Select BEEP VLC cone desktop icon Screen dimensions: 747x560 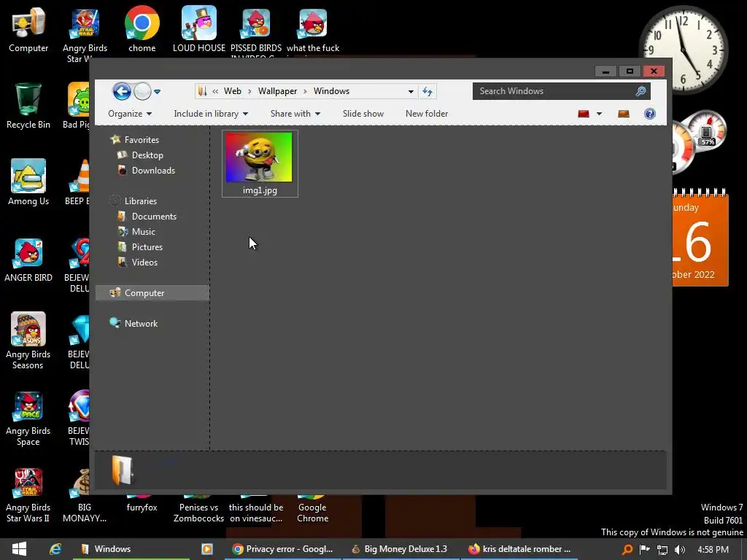coord(77,182)
